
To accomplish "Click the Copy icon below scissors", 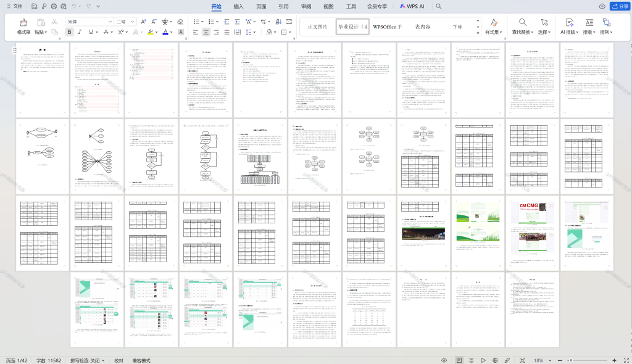I will [x=54, y=32].
